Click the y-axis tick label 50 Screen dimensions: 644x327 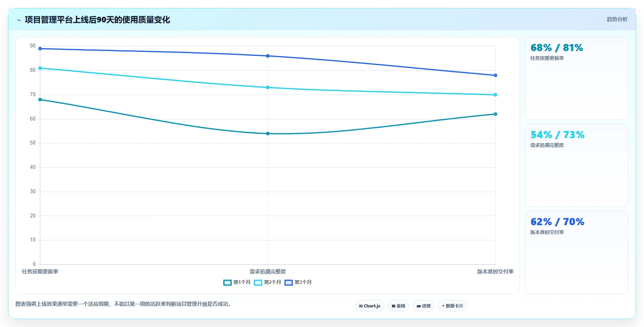(x=33, y=143)
